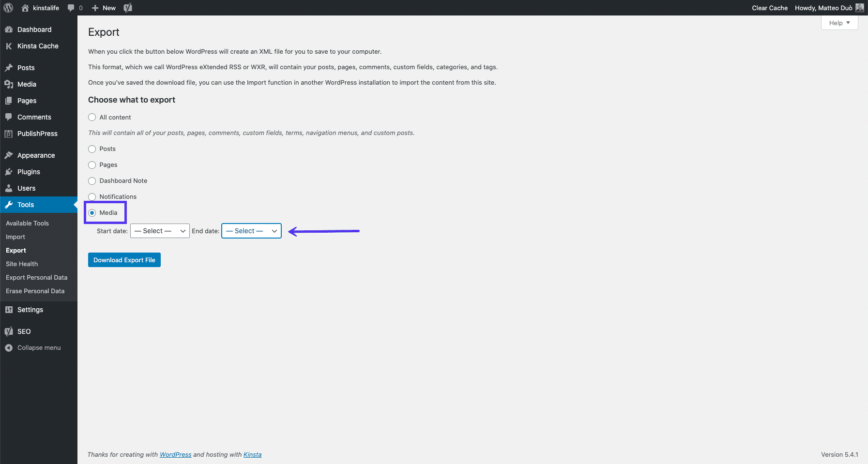Click the Download Export File button

(x=124, y=260)
